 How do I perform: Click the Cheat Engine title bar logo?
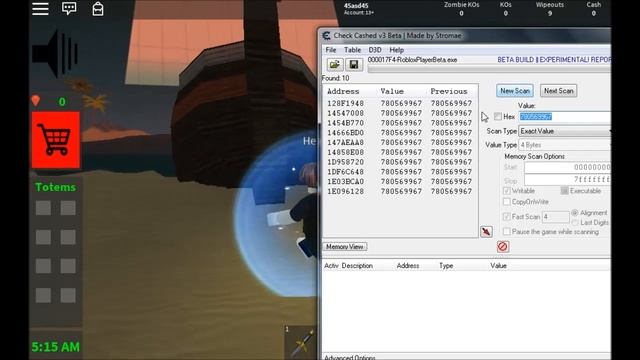326,36
